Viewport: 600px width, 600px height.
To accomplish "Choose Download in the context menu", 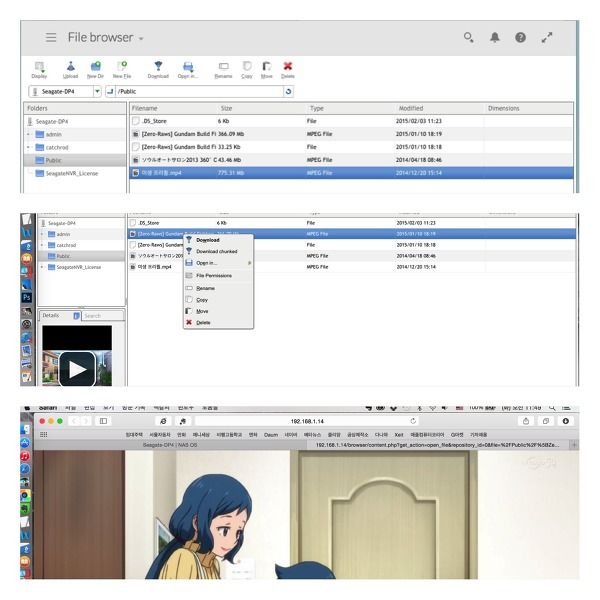I will pos(207,240).
